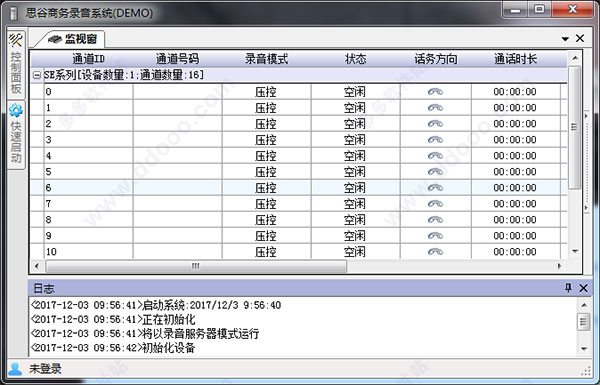Select channel ID 8 cell
This screenshot has height=385, width=600.
coord(88,220)
